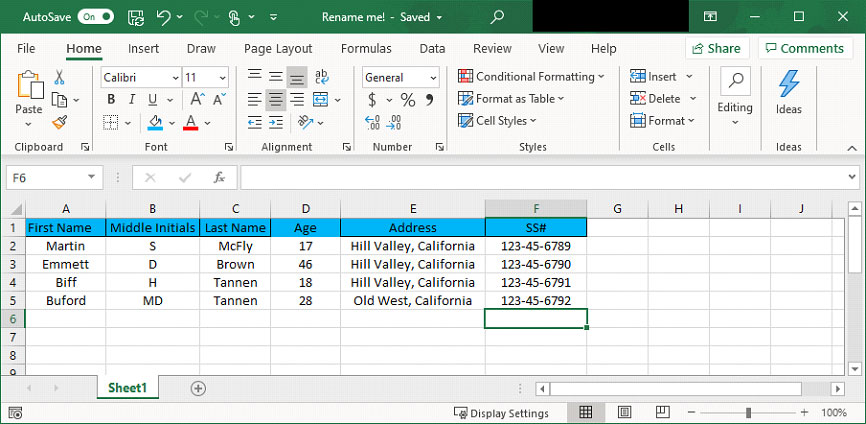Apply align right to cells
Viewport: 866px width, 424px height.
297,99
